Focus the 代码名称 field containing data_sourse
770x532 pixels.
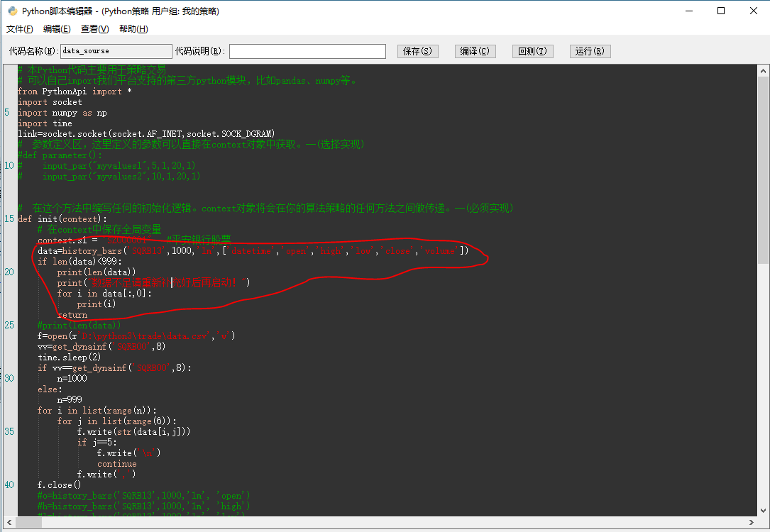point(116,51)
